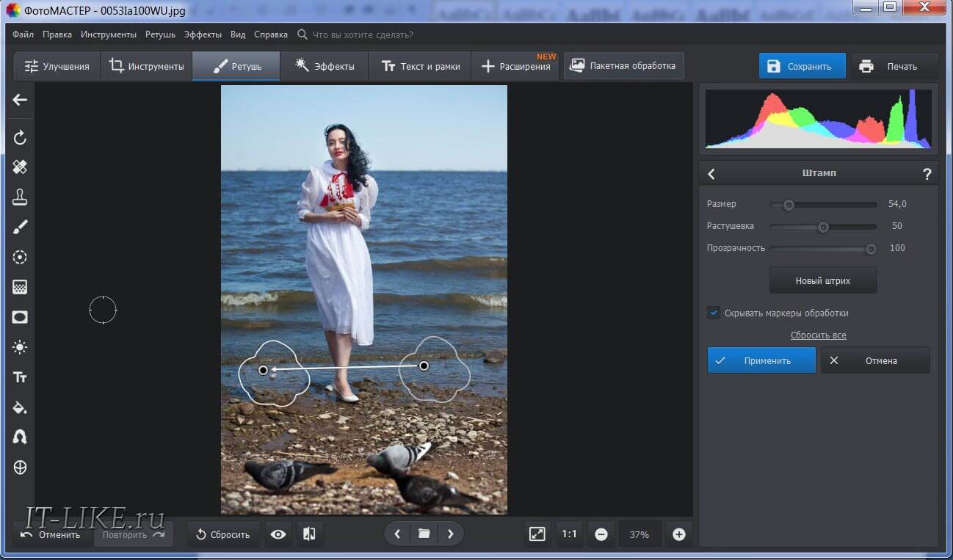Open the Вид menu
The image size is (953, 560).
coord(238,34)
